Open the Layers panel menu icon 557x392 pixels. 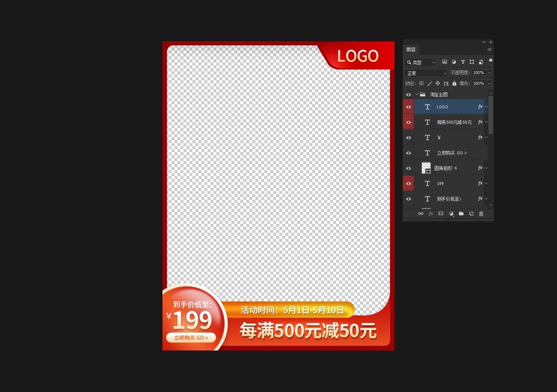coord(490,49)
